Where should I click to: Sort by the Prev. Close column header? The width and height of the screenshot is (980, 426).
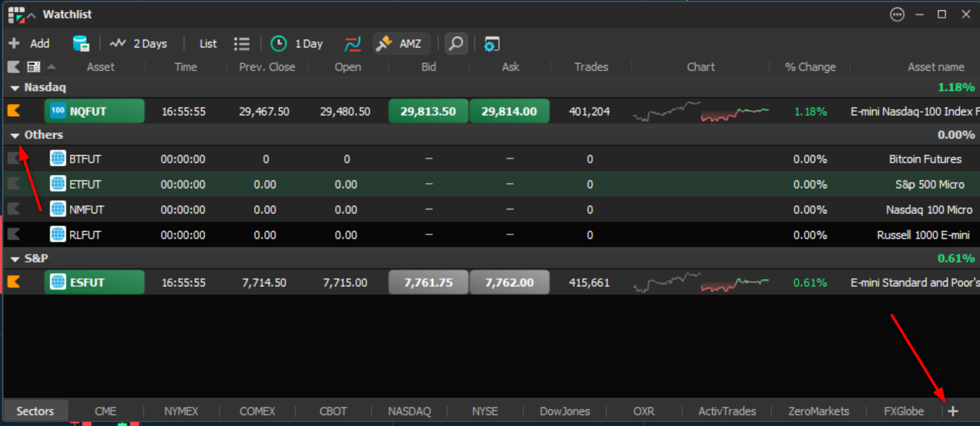267,67
